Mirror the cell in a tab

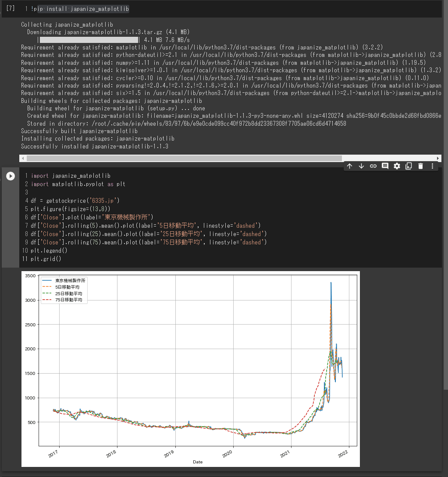[x=408, y=166]
